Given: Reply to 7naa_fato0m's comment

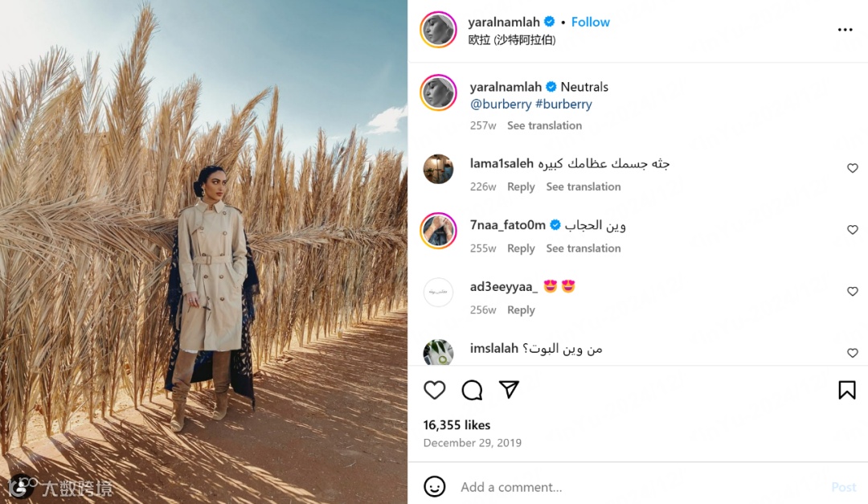Looking at the screenshot, I should 521,248.
